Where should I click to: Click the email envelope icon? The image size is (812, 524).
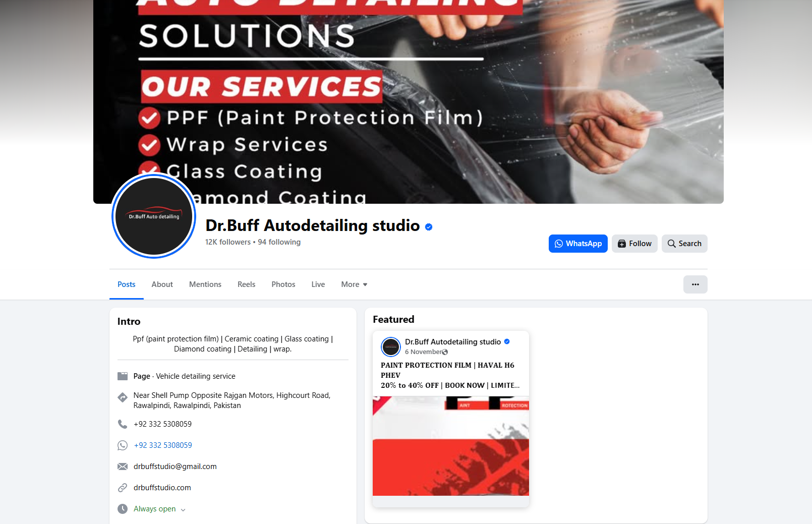pyautogui.click(x=123, y=467)
